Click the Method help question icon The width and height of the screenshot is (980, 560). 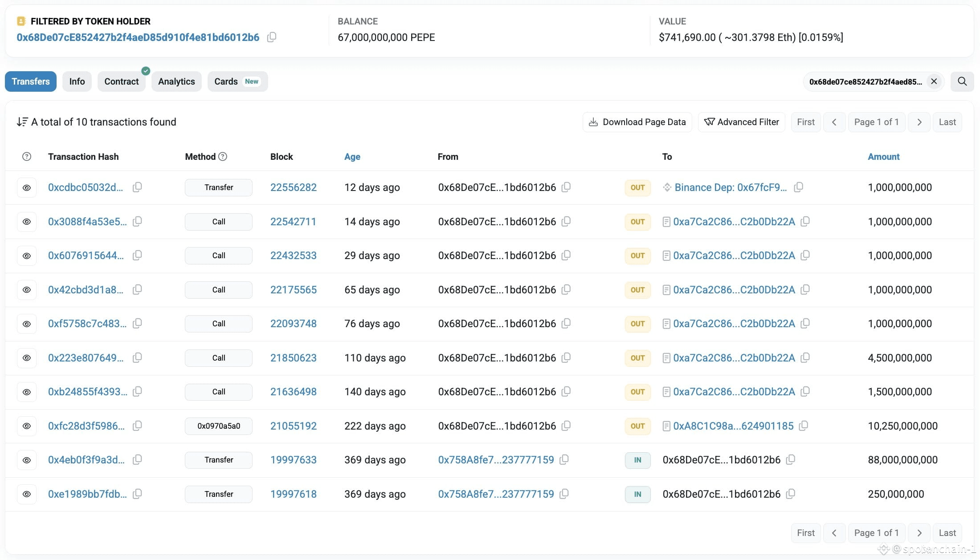[223, 157]
